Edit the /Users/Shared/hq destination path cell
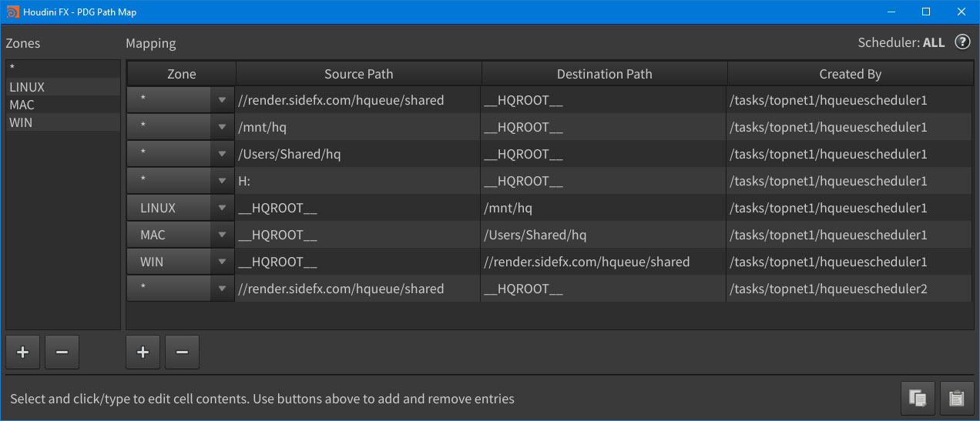Viewport: 980px width, 421px height. pyautogui.click(x=604, y=235)
